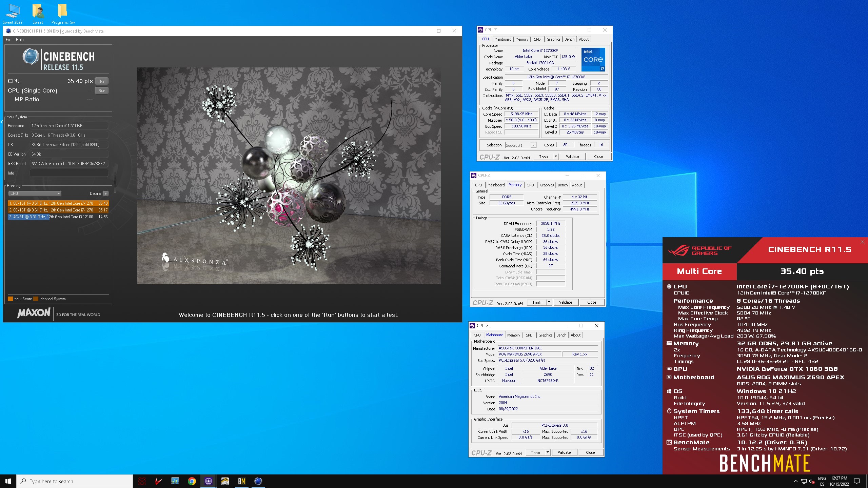Viewport: 868px width, 488px height.
Task: Open the Cinebench taskbar icon
Action: tap(258, 481)
